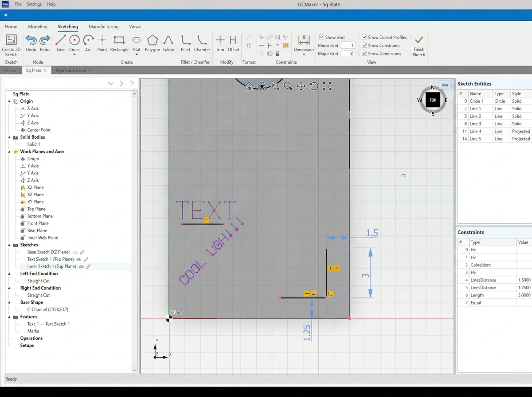Viewport: 532px width, 397px height.
Task: Collapse the Work Planes and Axes node
Action: point(9,152)
